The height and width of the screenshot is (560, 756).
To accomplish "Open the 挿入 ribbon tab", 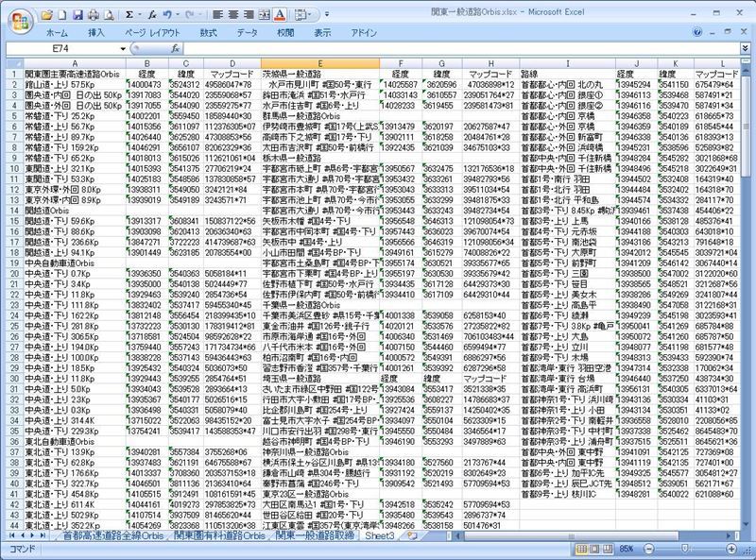I will click(96, 32).
